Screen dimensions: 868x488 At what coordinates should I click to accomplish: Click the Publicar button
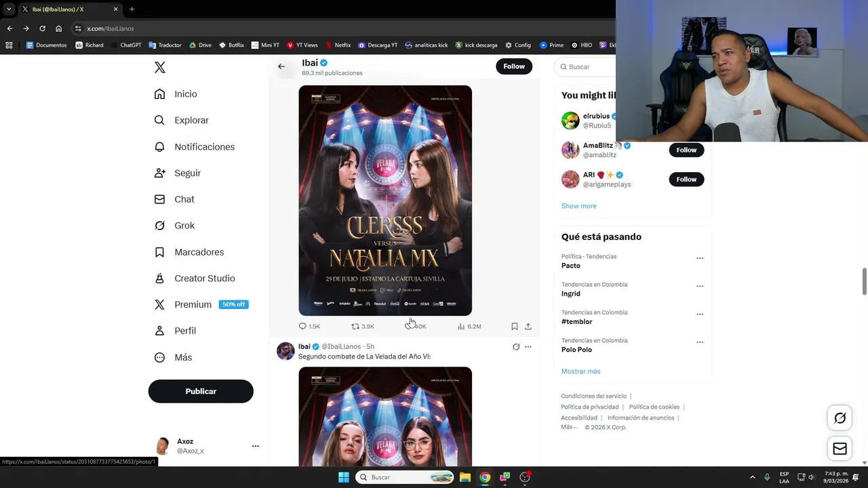[x=201, y=391]
